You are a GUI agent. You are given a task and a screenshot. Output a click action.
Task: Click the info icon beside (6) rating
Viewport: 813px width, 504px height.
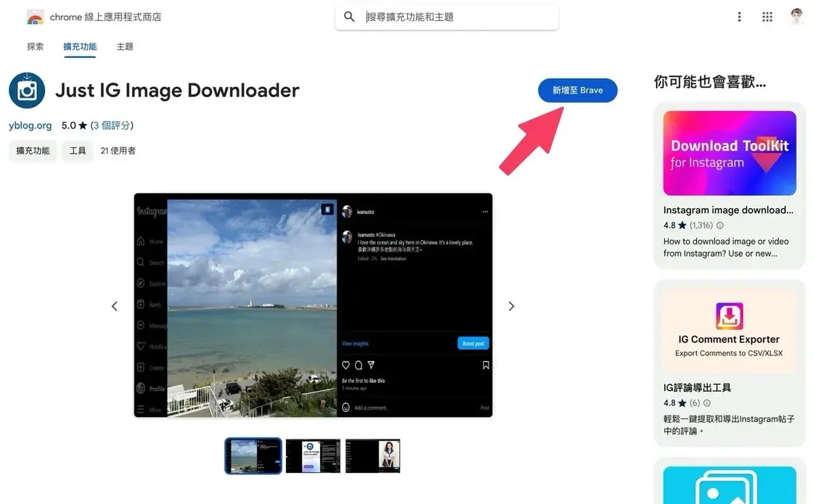pos(707,403)
